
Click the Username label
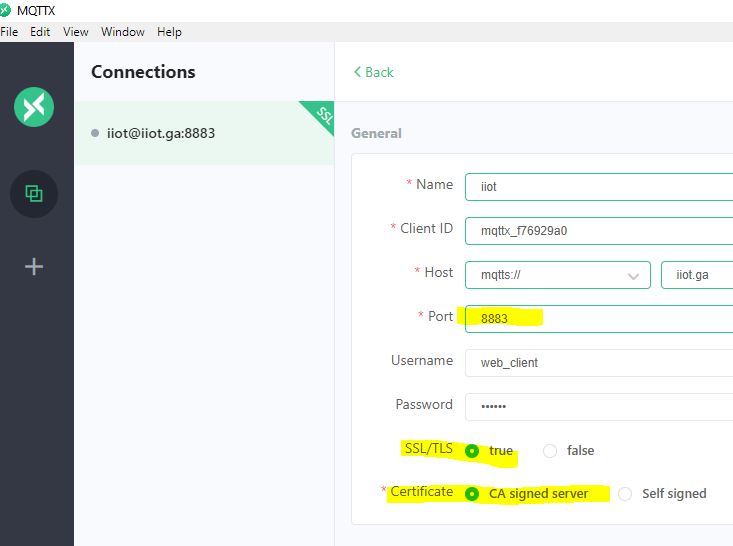coord(422,360)
